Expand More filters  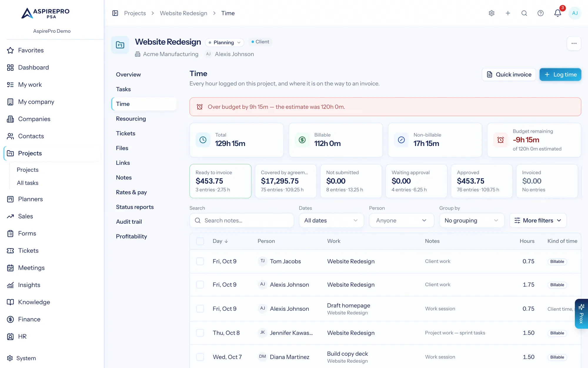click(x=538, y=221)
